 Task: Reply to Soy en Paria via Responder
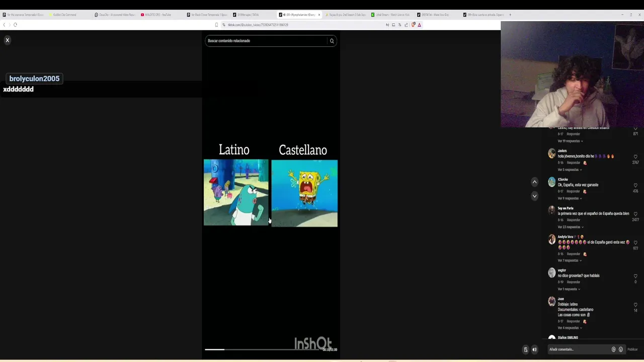pyautogui.click(x=574, y=220)
